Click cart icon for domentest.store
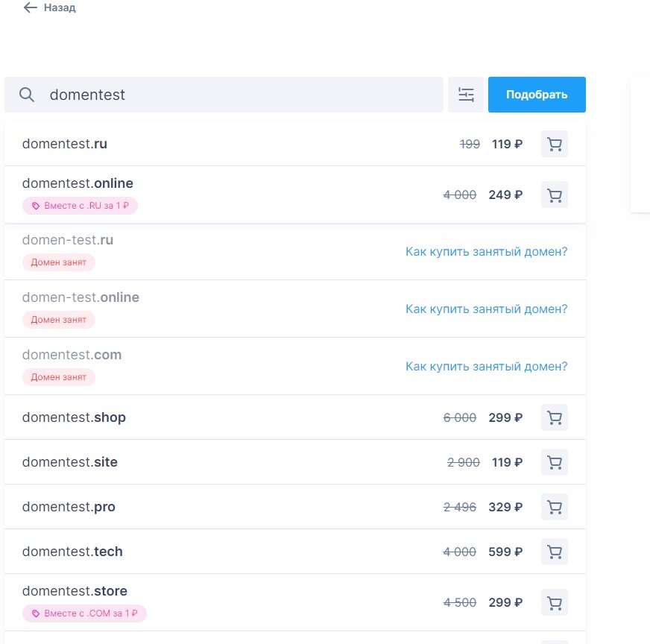The width and height of the screenshot is (650, 644). [x=554, y=602]
